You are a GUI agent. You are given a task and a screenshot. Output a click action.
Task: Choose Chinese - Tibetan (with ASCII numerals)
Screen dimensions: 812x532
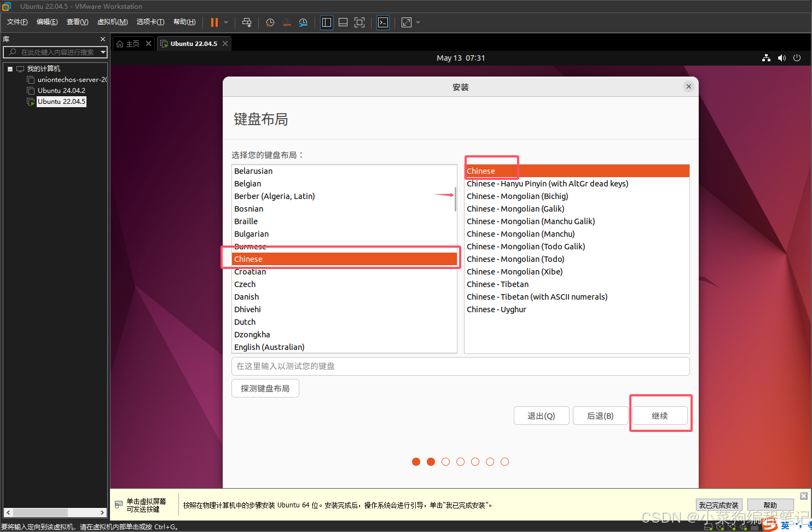point(577,297)
